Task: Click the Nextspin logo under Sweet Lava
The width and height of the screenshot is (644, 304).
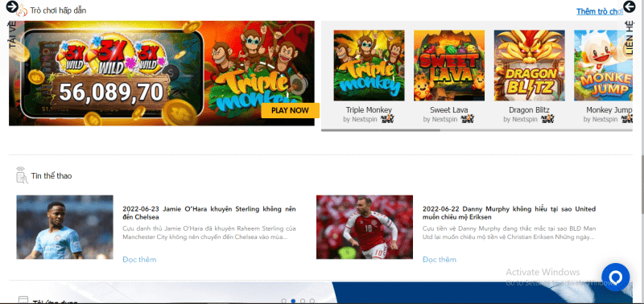Action: tap(468, 119)
